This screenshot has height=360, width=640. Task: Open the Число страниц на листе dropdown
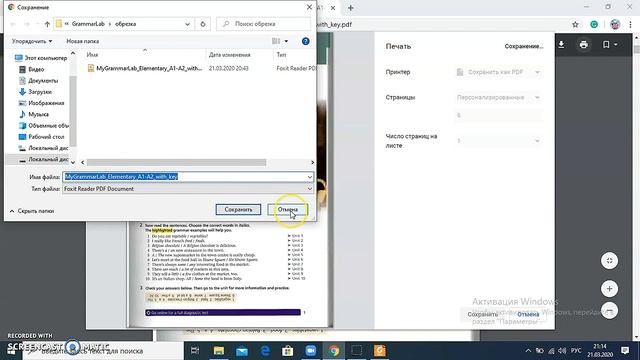tap(498, 141)
